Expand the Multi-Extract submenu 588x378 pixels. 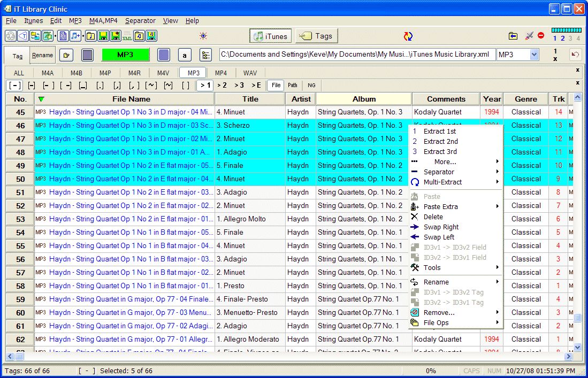[x=456, y=182]
